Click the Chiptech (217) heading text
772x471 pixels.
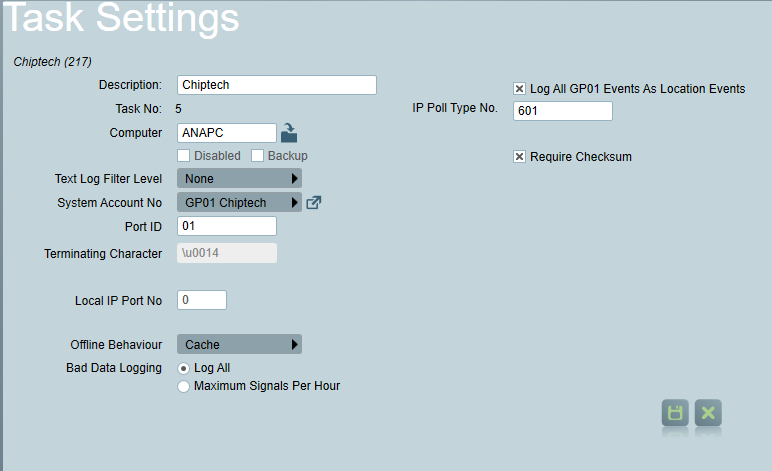click(52, 62)
